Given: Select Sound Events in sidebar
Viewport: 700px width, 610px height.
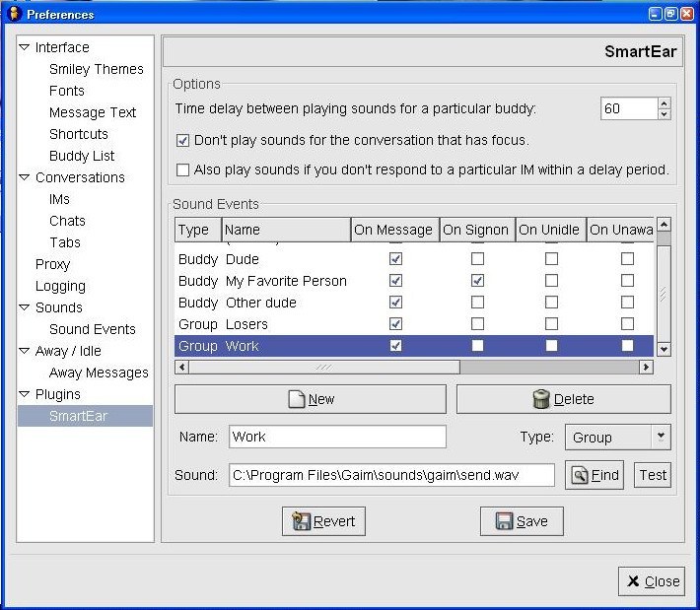Looking at the screenshot, I should click(93, 329).
